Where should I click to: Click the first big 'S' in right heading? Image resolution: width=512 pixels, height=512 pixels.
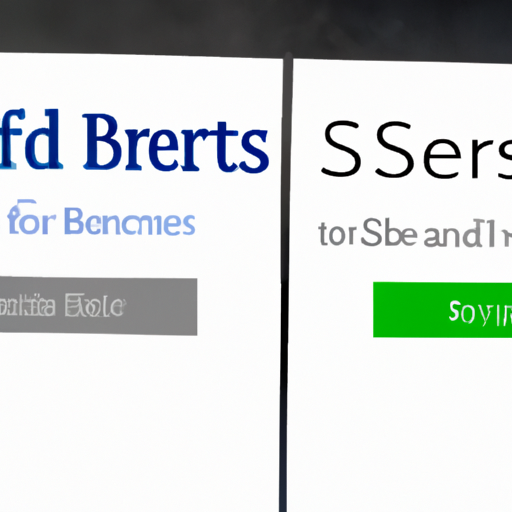pos(342,149)
